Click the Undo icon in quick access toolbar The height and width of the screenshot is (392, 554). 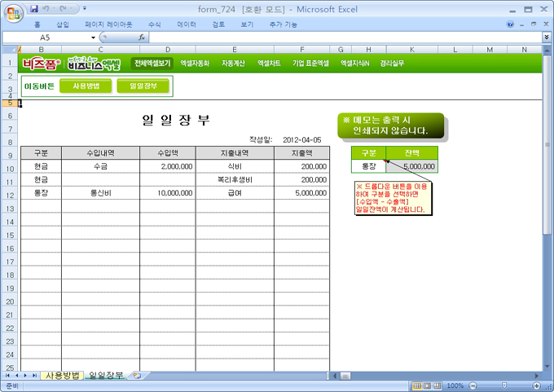tap(46, 8)
